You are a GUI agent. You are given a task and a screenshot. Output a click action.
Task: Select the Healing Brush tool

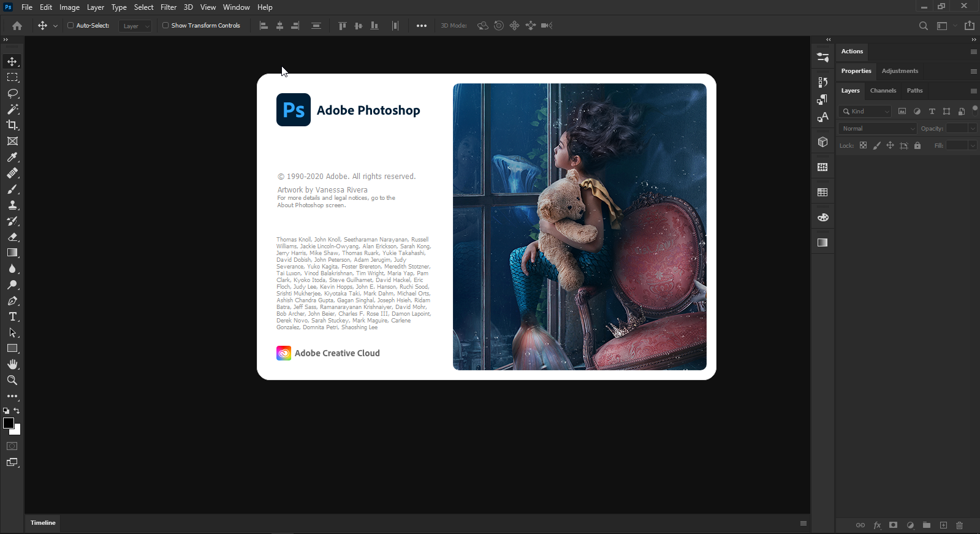pos(12,173)
